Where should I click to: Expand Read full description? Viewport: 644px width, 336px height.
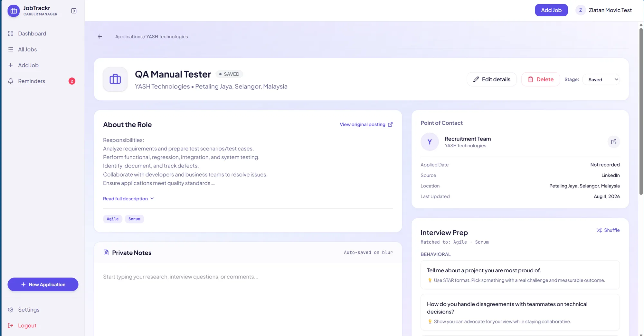[x=128, y=199]
